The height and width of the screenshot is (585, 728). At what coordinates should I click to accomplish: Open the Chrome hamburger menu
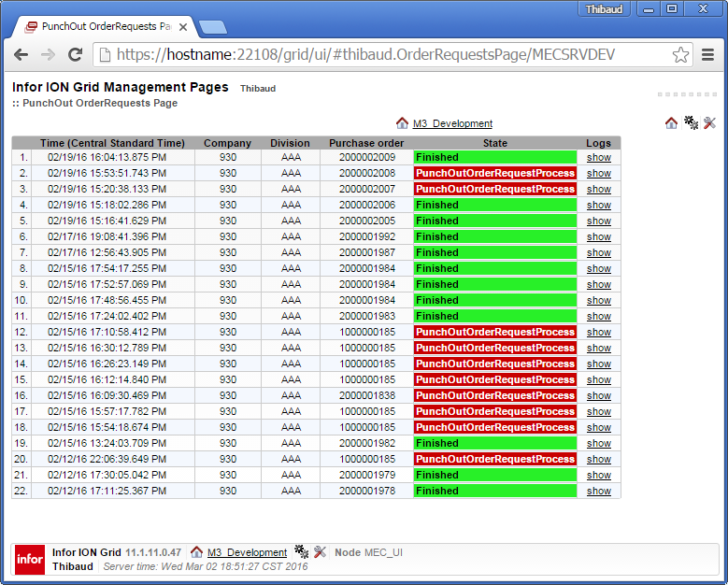tap(707, 54)
